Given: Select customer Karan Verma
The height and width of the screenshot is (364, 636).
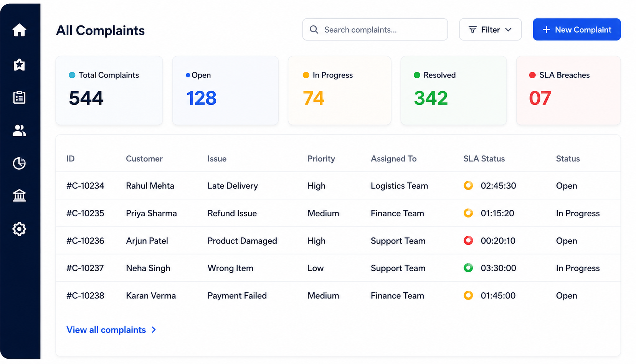Looking at the screenshot, I should pos(151,296).
